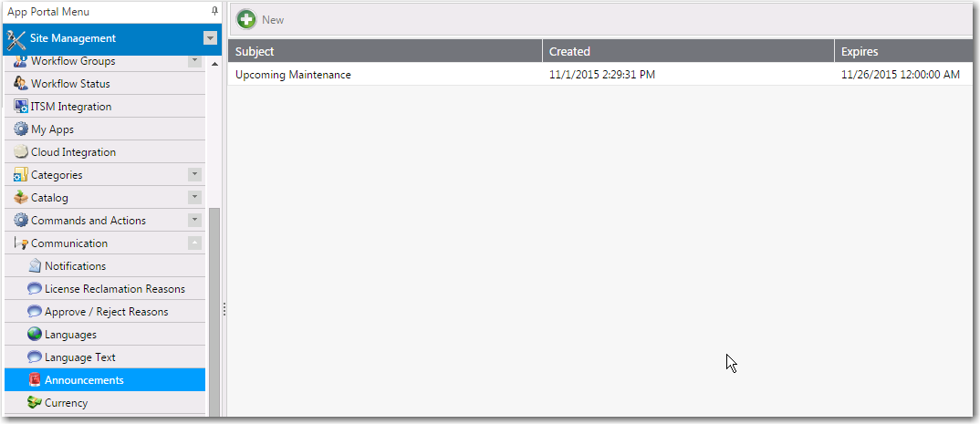Expand the Categories submenu arrow
980x424 pixels.
click(194, 174)
